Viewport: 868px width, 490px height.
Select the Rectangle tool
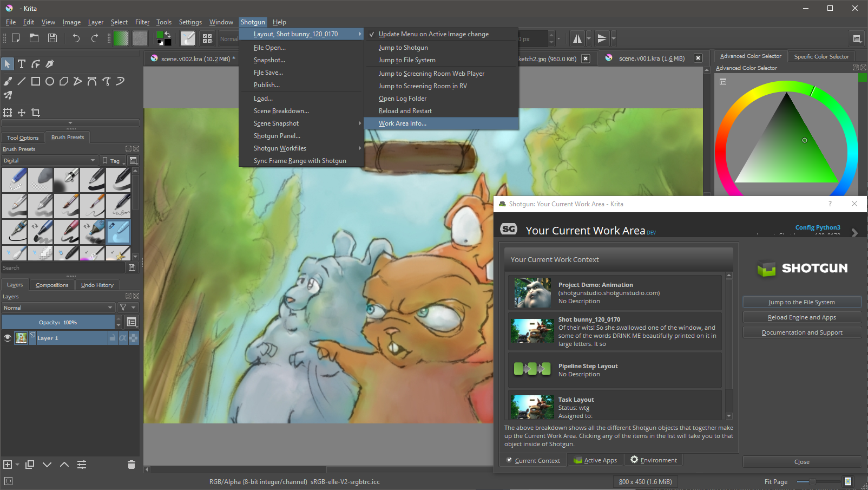[36, 81]
